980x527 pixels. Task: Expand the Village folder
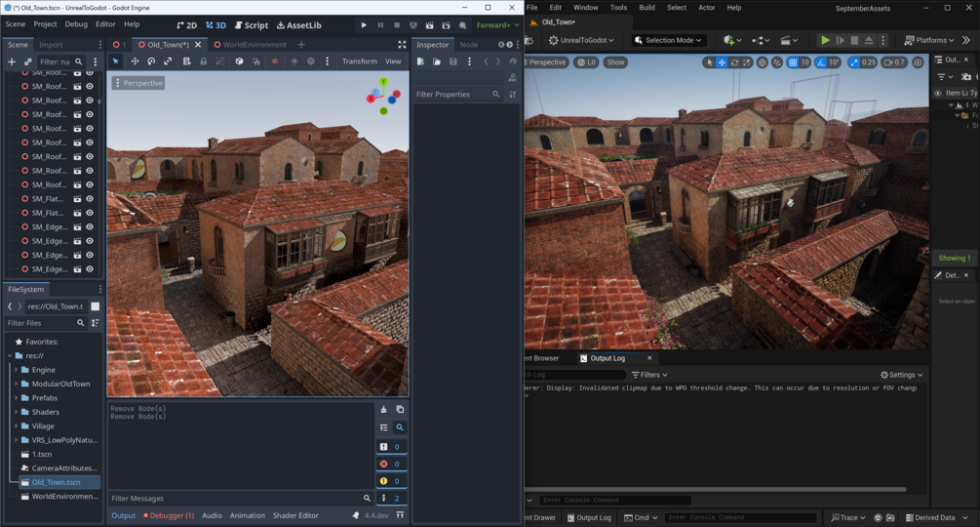[16, 426]
